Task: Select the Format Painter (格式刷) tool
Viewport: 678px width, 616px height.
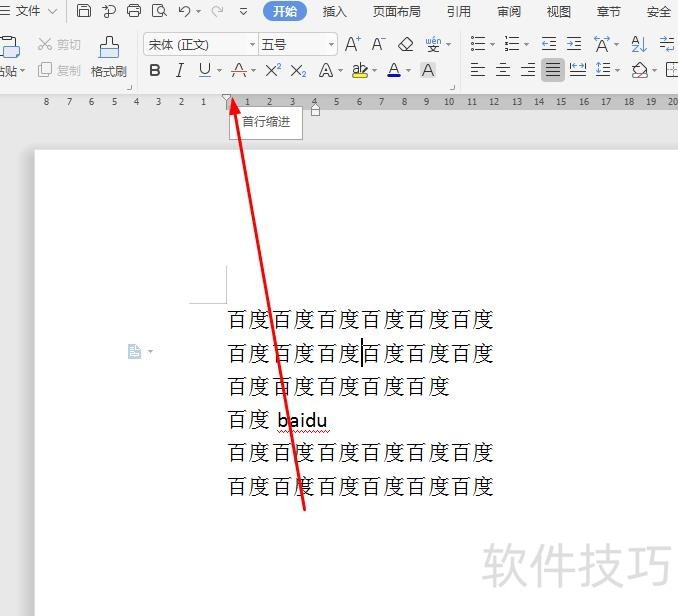Action: (109, 57)
